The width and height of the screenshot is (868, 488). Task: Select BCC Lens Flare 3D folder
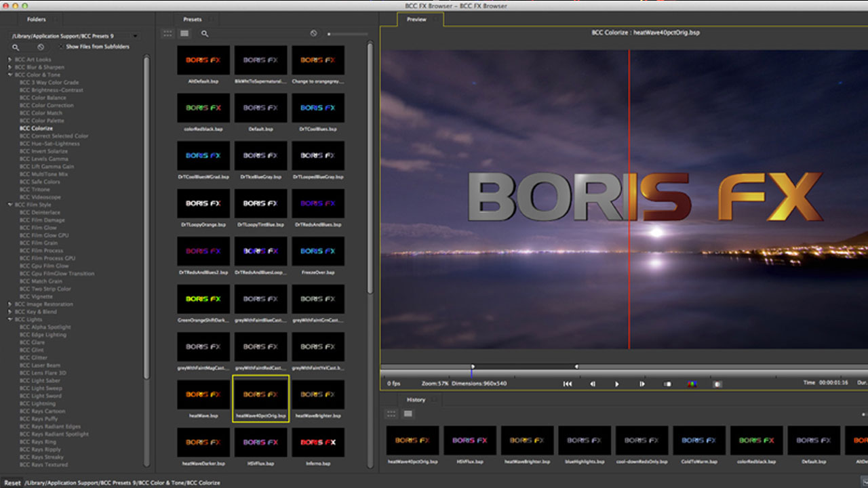pos(43,373)
